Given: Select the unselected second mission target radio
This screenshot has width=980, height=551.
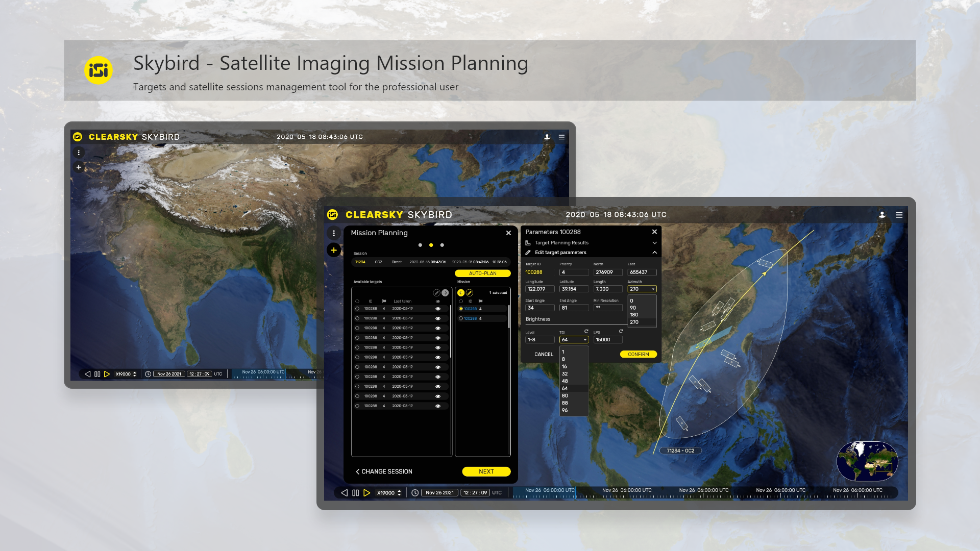Looking at the screenshot, I should (461, 318).
